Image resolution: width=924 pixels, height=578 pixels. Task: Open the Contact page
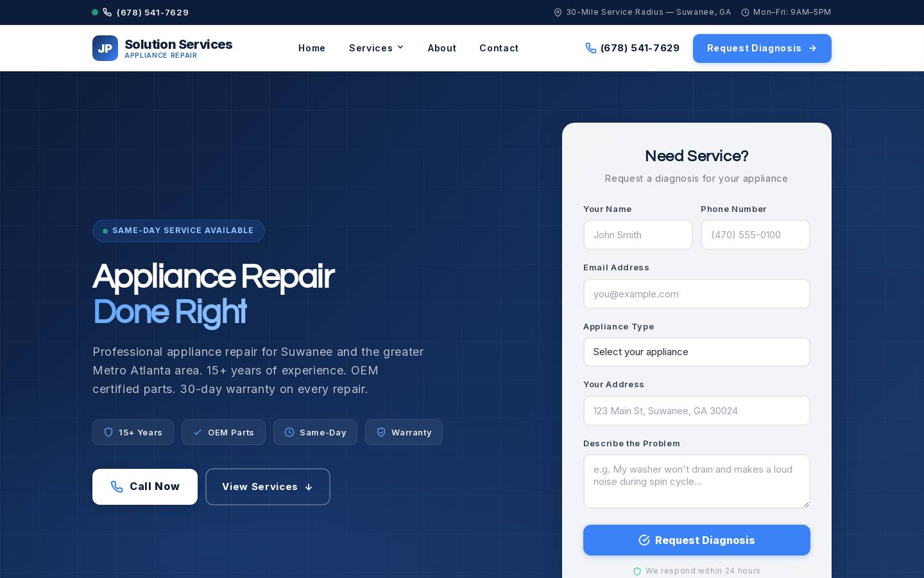[x=499, y=48]
